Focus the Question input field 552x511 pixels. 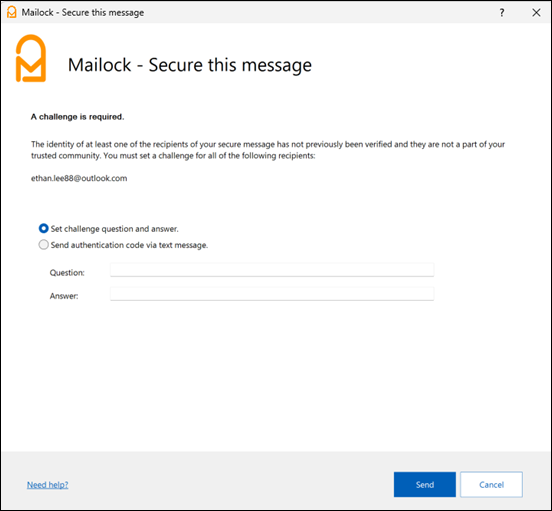(272, 270)
